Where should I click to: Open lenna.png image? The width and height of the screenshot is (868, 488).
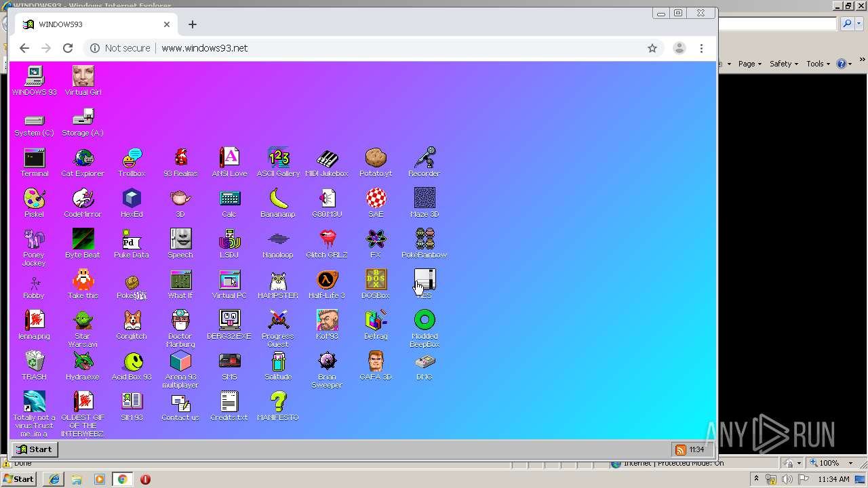[x=34, y=325]
